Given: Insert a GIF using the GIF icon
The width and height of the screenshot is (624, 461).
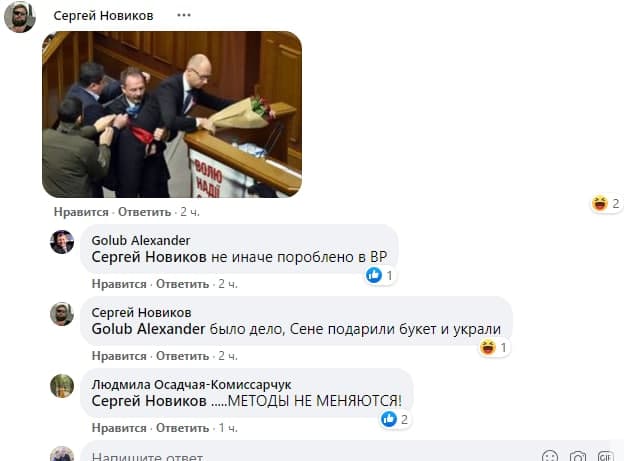Looking at the screenshot, I should (605, 457).
